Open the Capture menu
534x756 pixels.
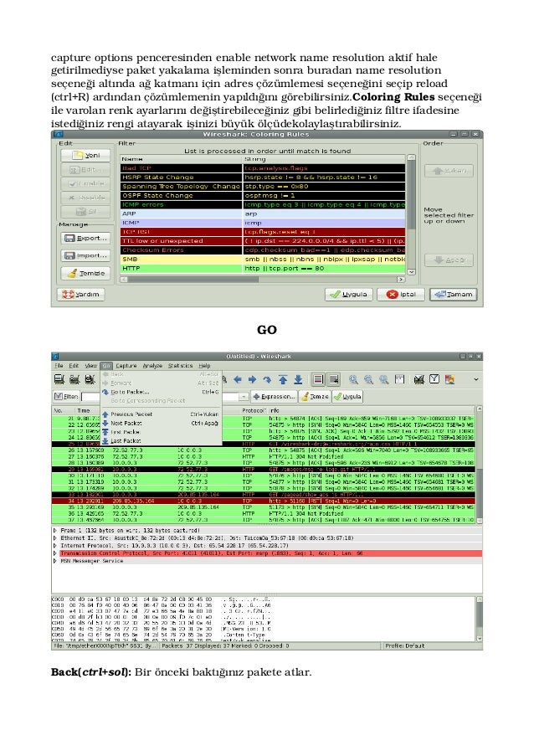126,366
